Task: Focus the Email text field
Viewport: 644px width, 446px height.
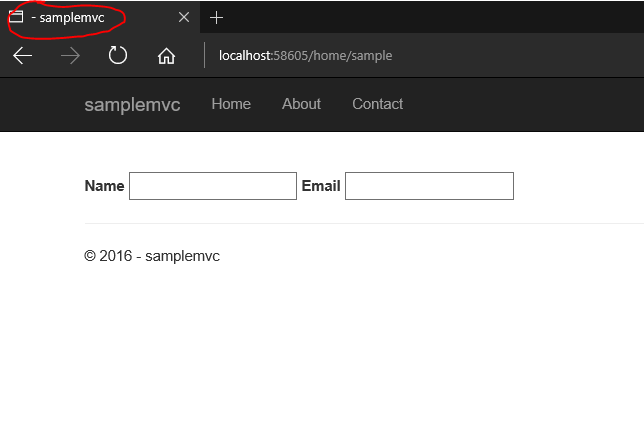Action: click(429, 186)
